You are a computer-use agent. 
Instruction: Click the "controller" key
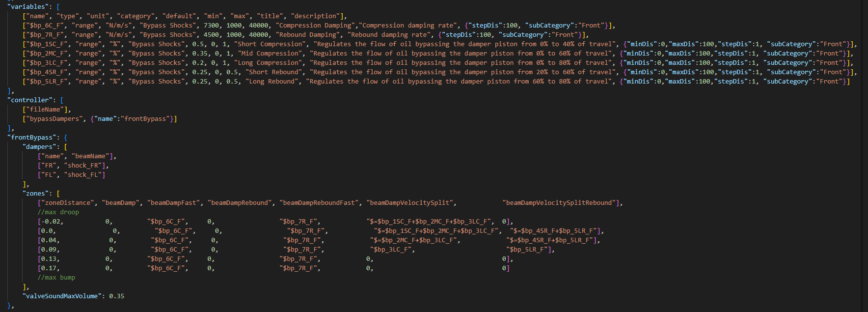point(30,100)
